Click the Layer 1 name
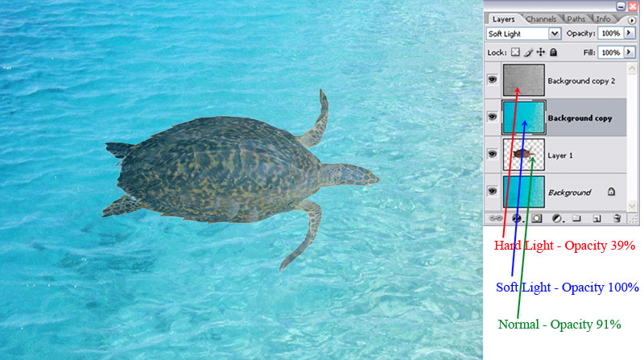644x360 pixels. click(560, 155)
